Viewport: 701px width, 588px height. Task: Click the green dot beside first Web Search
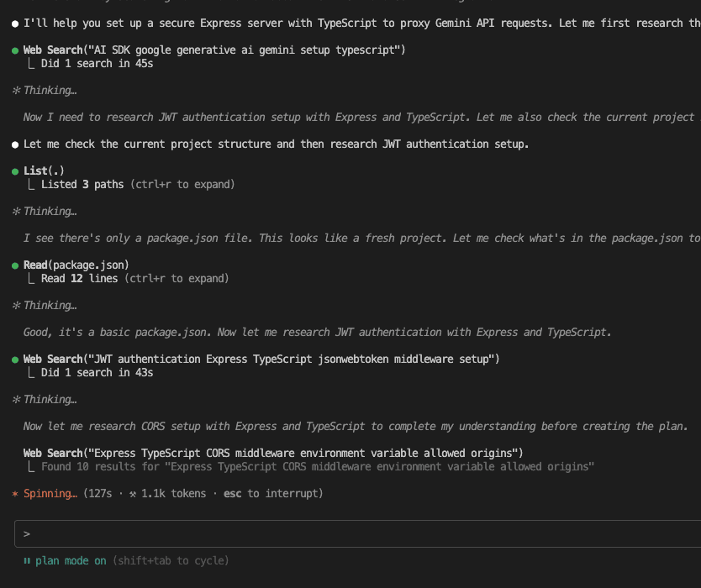[15, 50]
